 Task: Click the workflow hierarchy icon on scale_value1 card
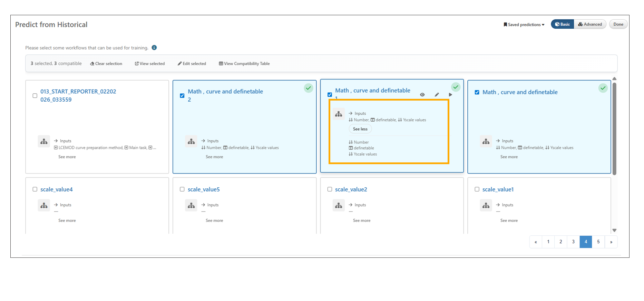tap(486, 205)
